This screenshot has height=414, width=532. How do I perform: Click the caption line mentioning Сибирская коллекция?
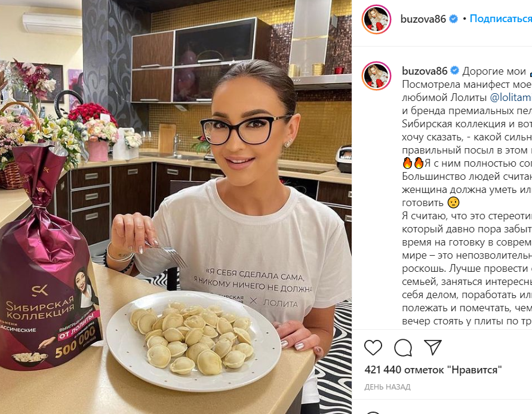coord(467,124)
